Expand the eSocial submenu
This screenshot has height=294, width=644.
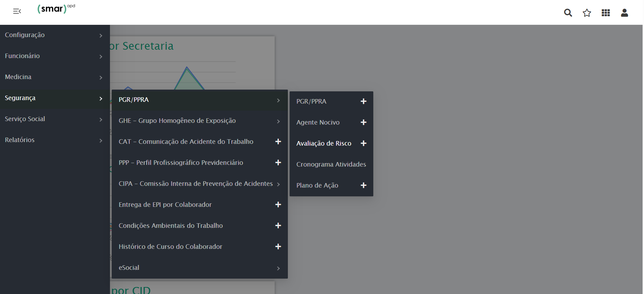point(199,268)
